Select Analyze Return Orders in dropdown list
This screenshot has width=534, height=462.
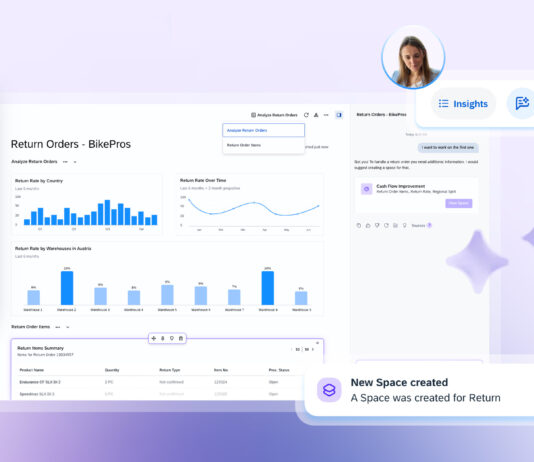coord(264,130)
